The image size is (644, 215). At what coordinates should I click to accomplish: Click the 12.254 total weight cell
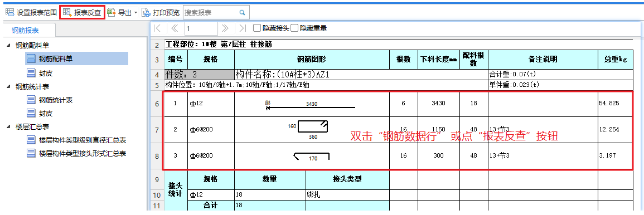615,130
